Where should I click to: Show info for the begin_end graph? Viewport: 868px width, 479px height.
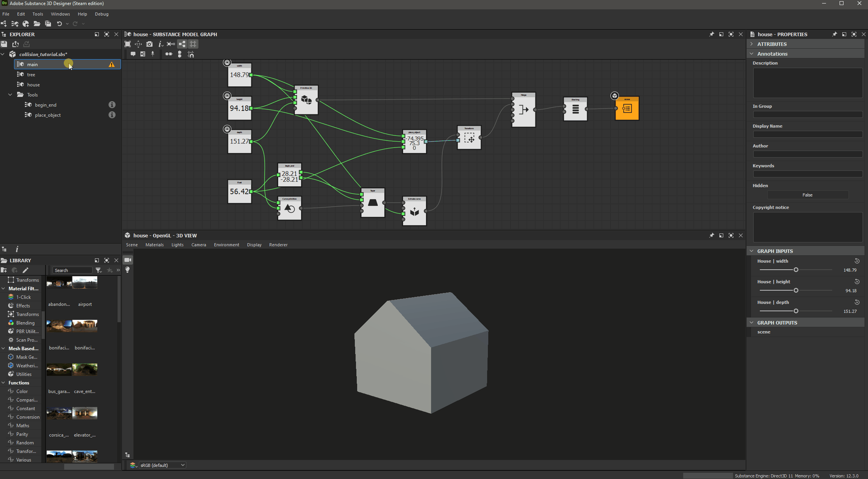(x=112, y=105)
